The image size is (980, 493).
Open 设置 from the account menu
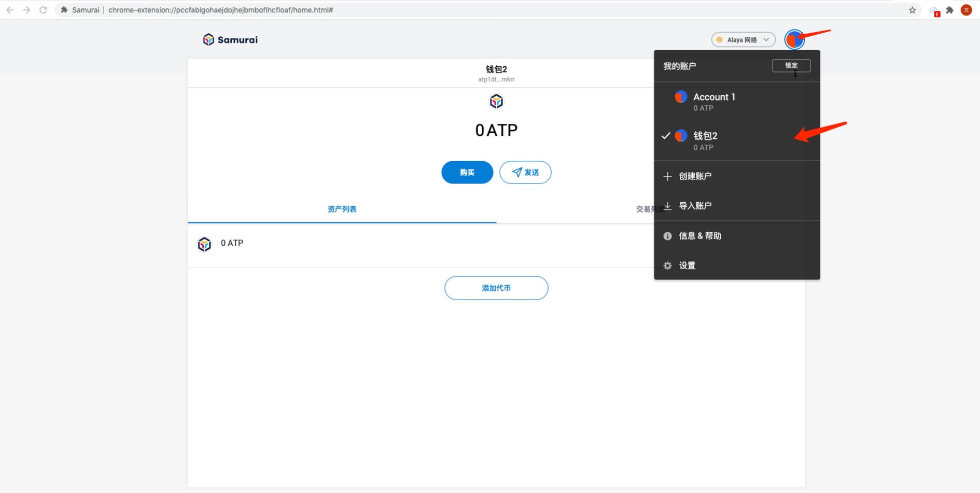pos(687,265)
